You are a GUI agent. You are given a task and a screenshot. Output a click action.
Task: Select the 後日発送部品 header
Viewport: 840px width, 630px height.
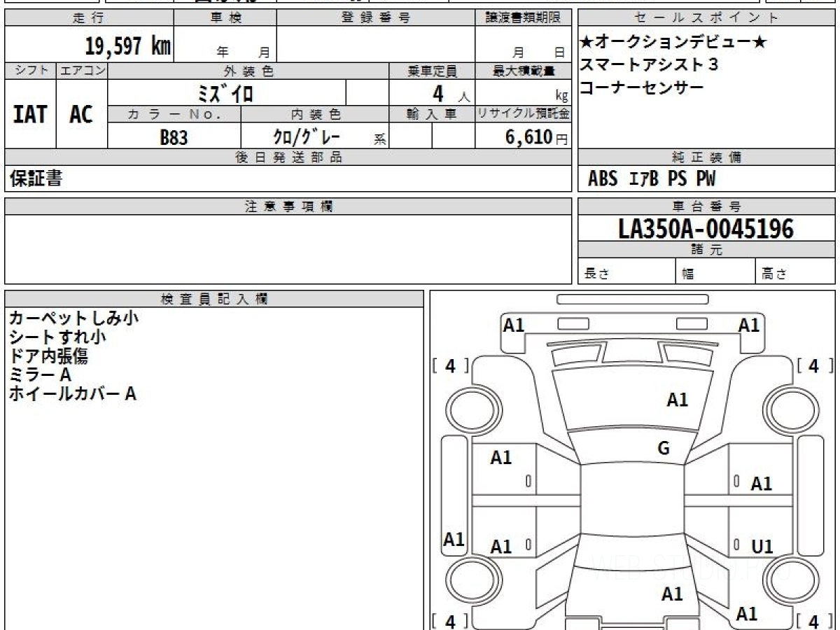tap(288, 157)
